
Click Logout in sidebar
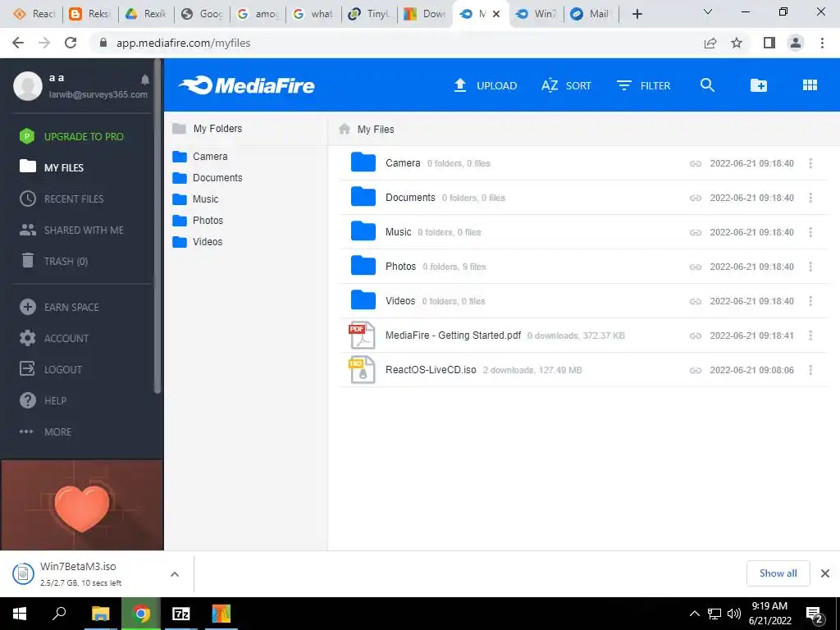click(x=50, y=369)
